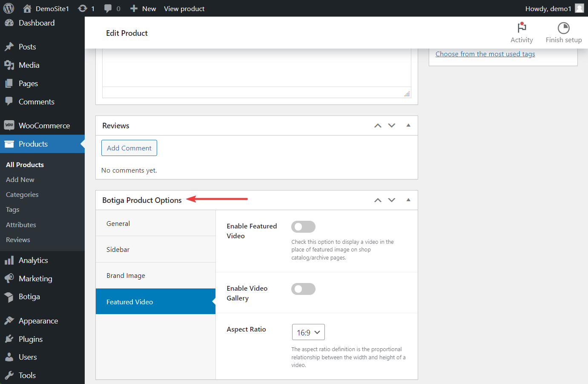
Task: Click the Media library icon
Action: [9, 65]
